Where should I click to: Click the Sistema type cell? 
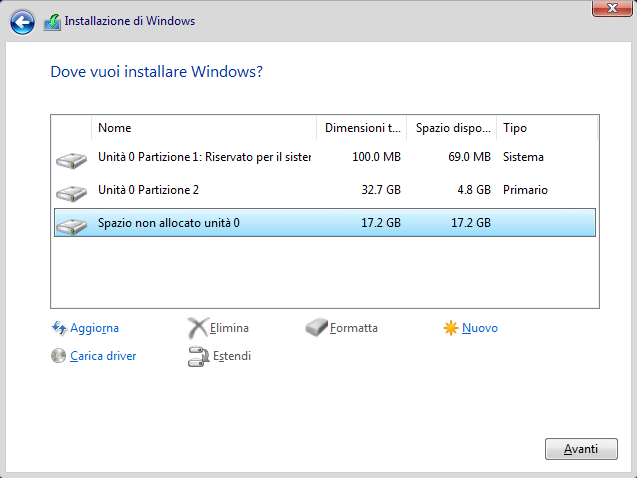[523, 157]
